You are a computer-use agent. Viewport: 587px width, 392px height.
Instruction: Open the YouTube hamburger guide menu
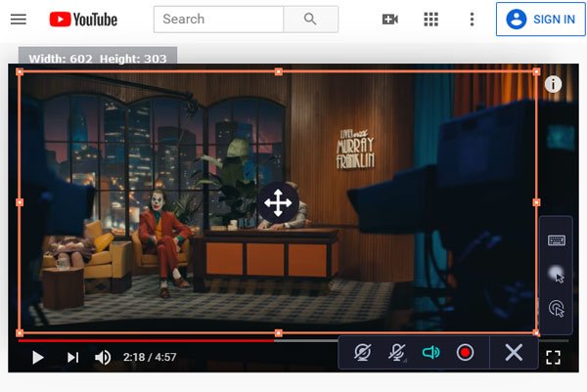(x=19, y=20)
